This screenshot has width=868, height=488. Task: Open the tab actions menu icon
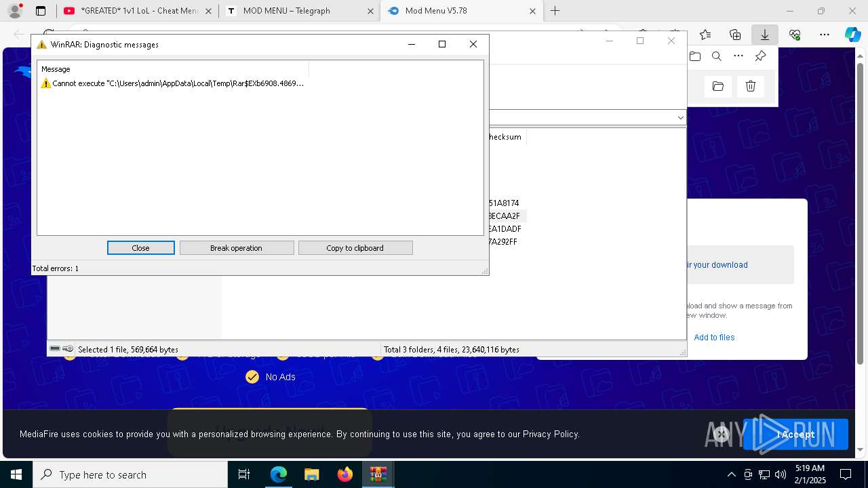(41, 11)
